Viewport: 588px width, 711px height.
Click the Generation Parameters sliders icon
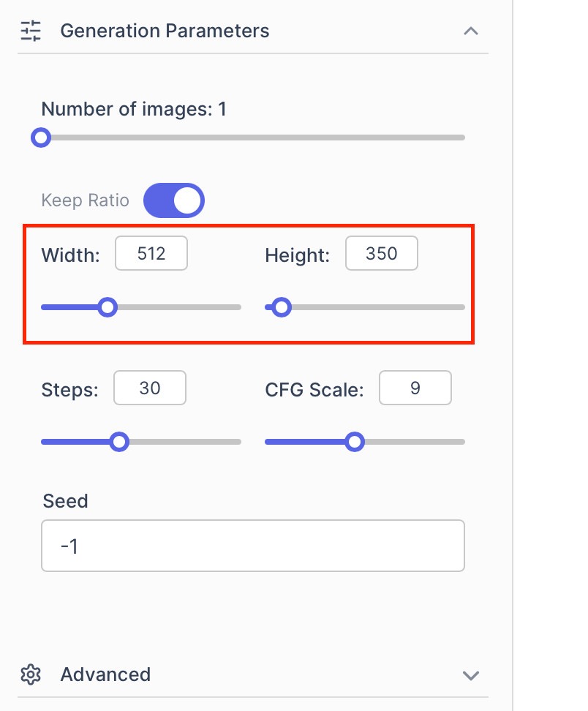31,31
